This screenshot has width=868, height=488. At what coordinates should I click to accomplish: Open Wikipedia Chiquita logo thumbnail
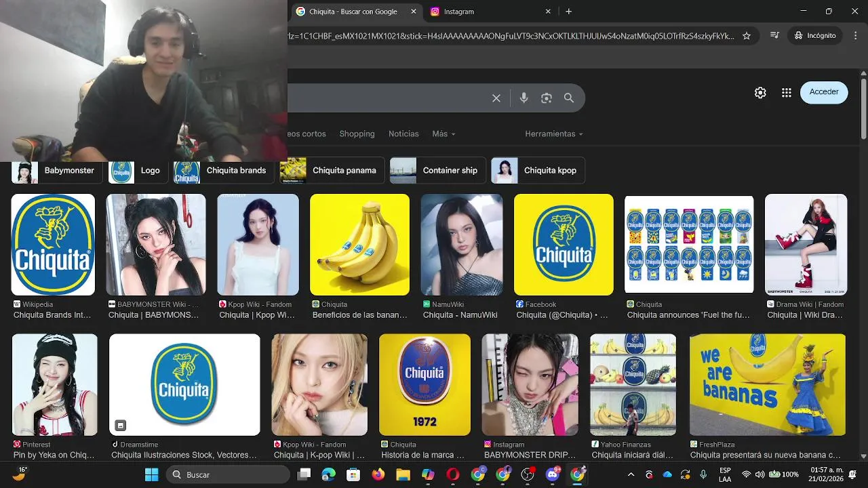tap(53, 245)
